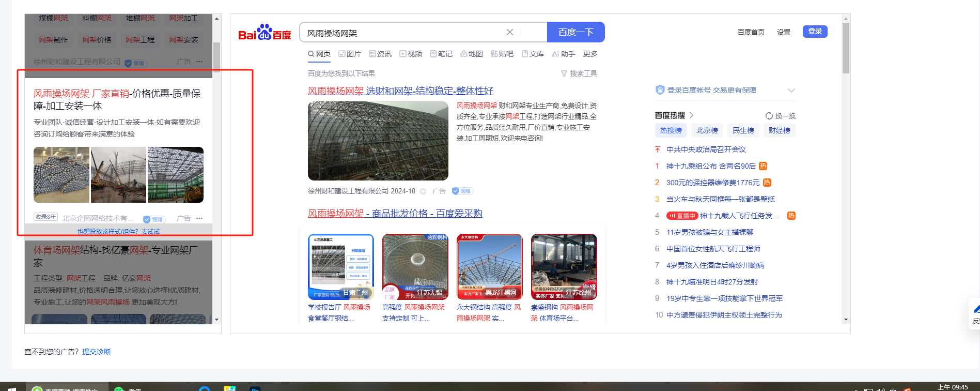Screen dimensions: 980x391
Task: Open the steel dome photo in first result
Action: click(x=378, y=141)
